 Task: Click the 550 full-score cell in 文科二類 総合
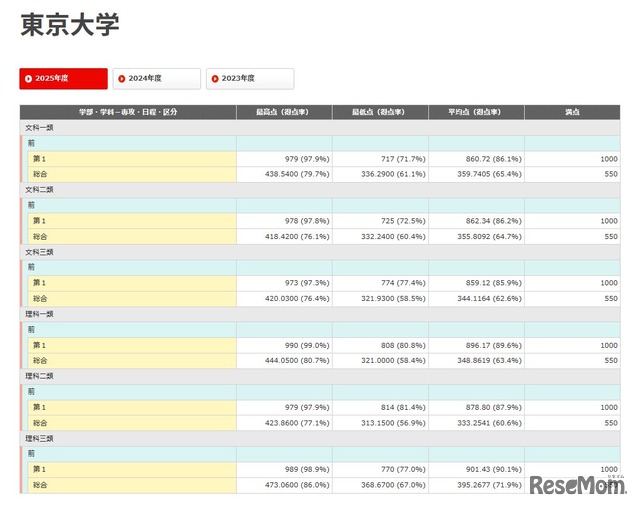572,237
